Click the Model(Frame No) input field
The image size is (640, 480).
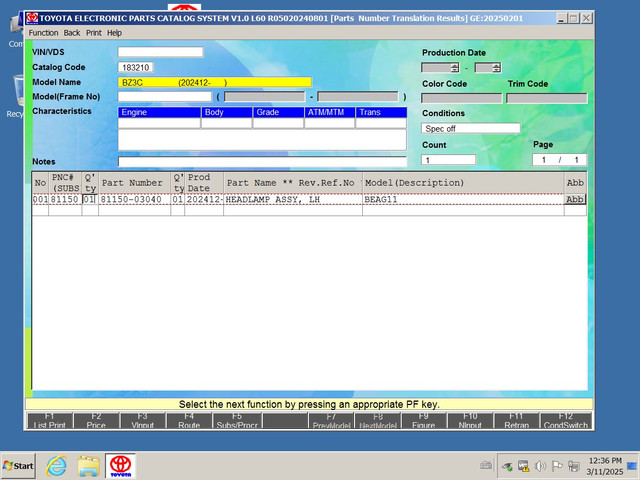click(x=165, y=97)
